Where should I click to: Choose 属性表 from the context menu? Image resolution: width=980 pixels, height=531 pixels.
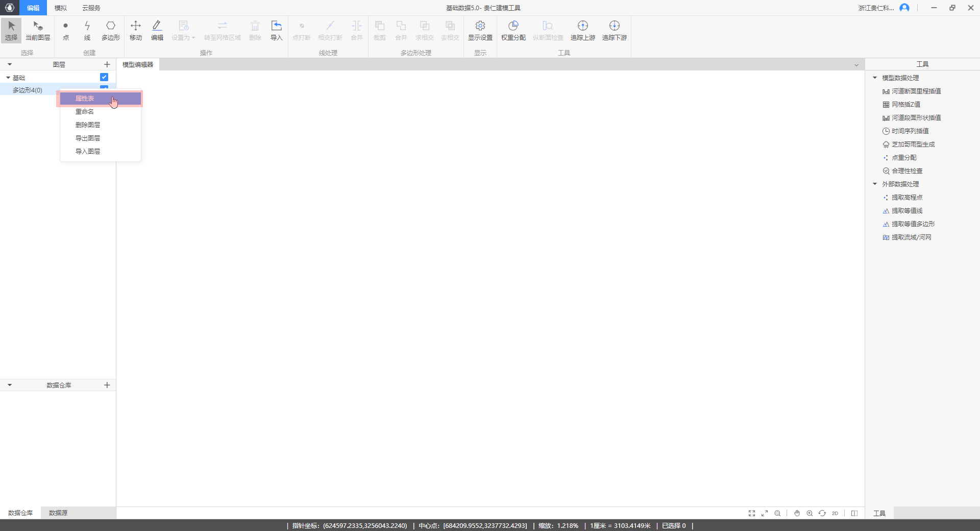tap(85, 99)
